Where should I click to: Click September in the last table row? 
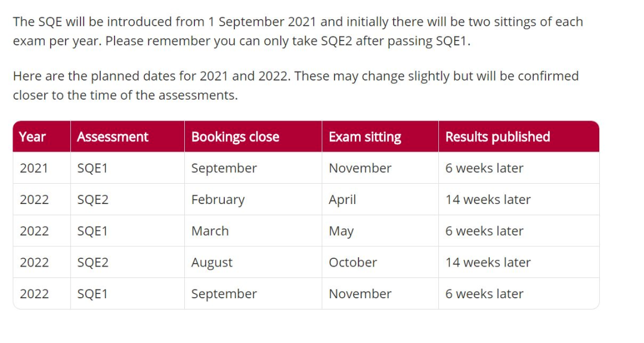224,294
